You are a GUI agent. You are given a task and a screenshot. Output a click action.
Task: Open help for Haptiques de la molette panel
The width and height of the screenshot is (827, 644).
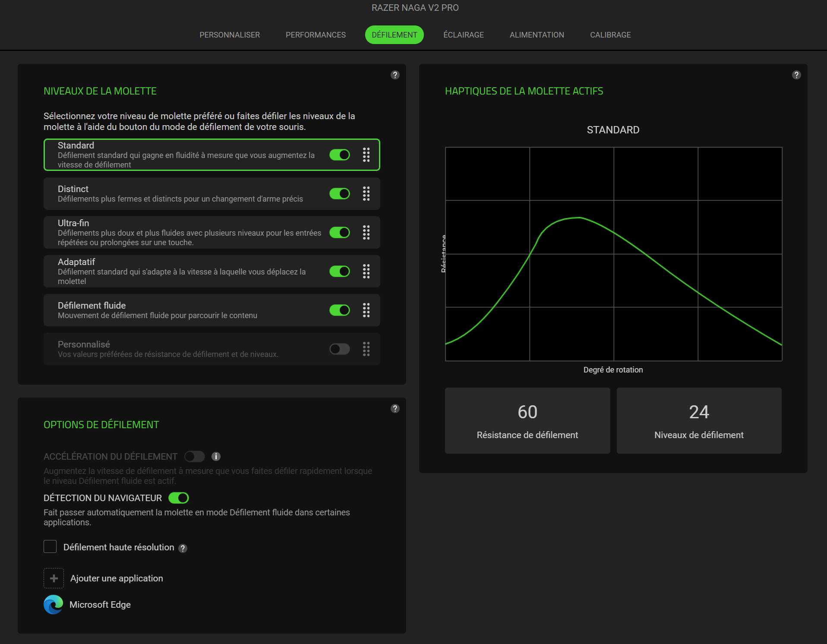tap(796, 75)
